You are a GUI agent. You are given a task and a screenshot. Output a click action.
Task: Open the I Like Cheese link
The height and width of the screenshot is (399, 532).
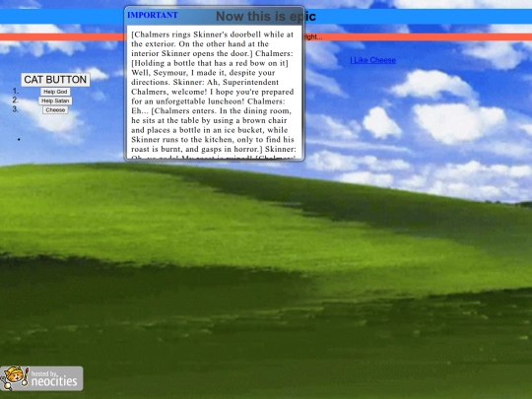(372, 60)
